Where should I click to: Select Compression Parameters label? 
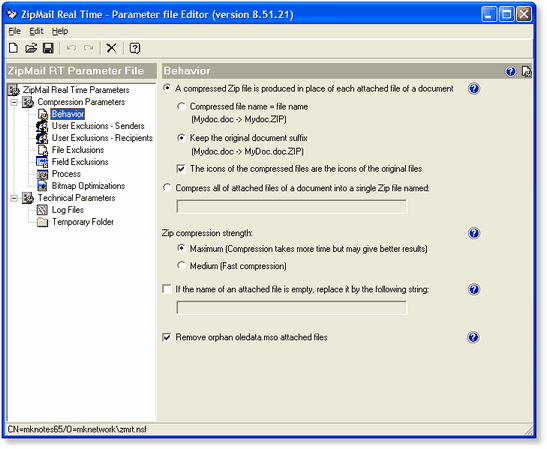click(x=81, y=102)
